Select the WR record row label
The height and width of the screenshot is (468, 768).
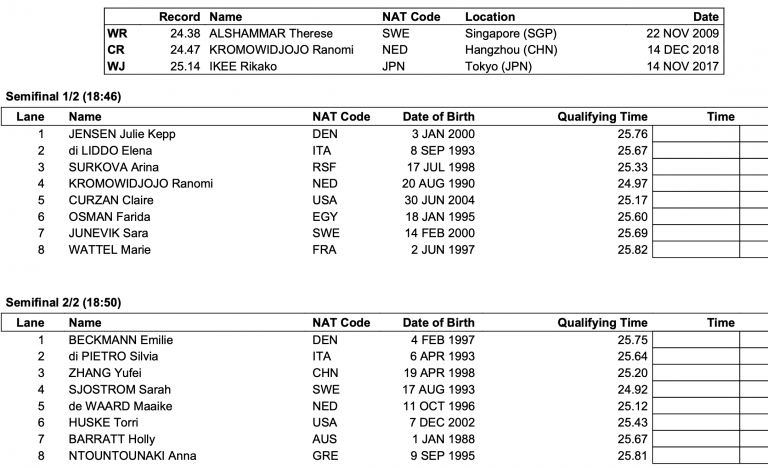tap(117, 33)
